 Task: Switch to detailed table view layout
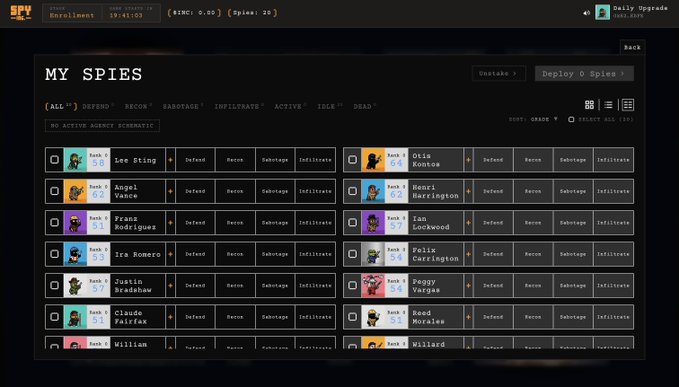click(628, 105)
